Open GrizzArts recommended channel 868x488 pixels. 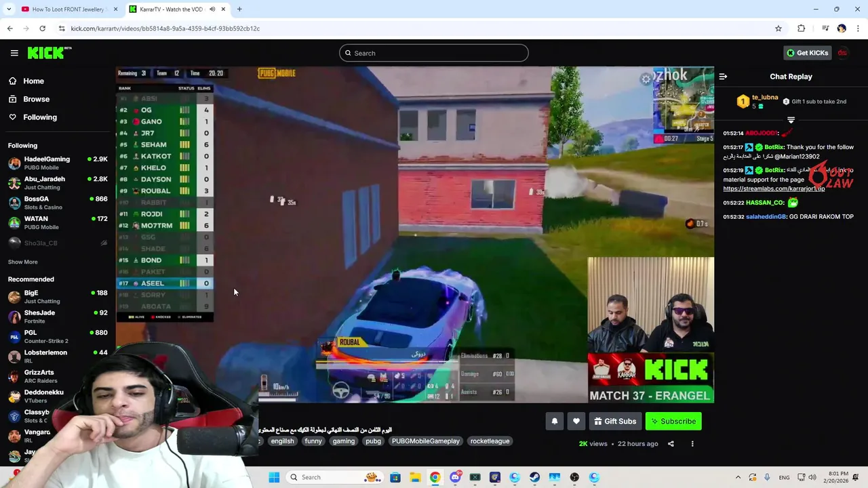(x=58, y=375)
